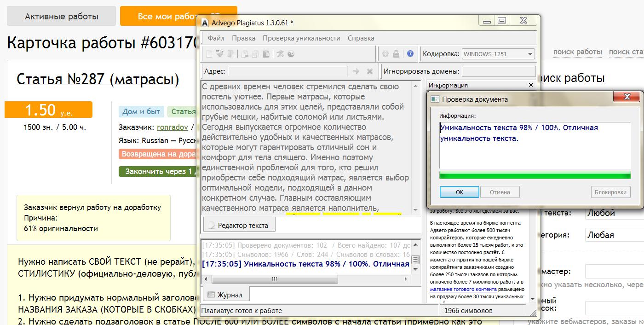
Task: Close the Проверка документа dialog
Action: (x=627, y=97)
